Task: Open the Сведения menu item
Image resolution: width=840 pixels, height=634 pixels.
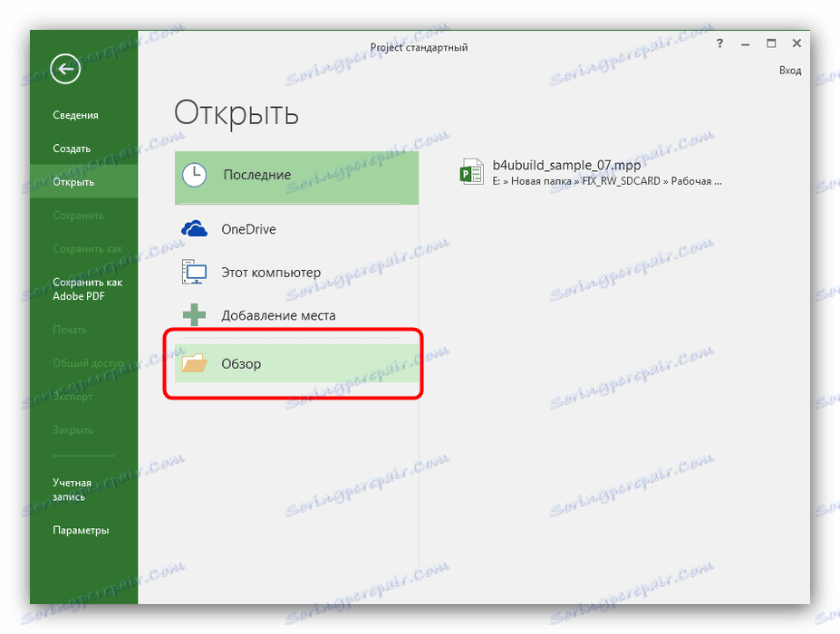Action: 75,115
